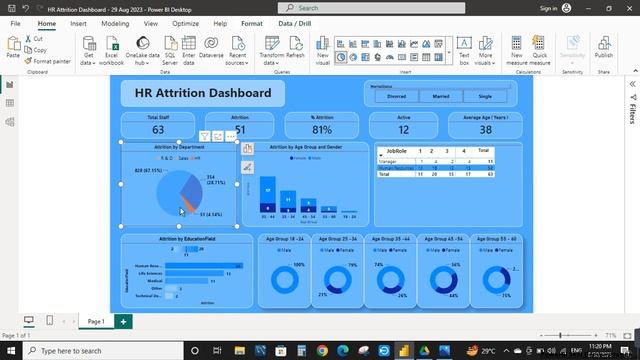The width and height of the screenshot is (640, 360).
Task: Open the Windows Start menu
Action: coord(11,351)
